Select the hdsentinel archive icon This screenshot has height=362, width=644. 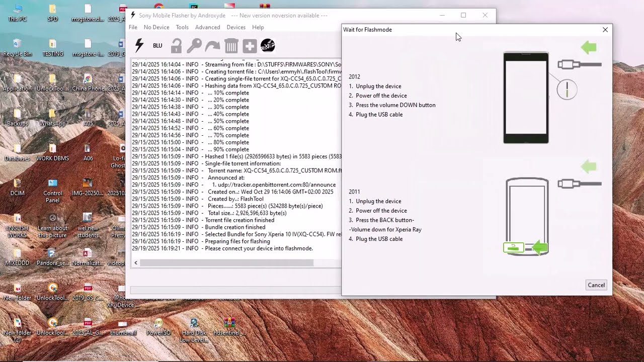tap(229, 326)
